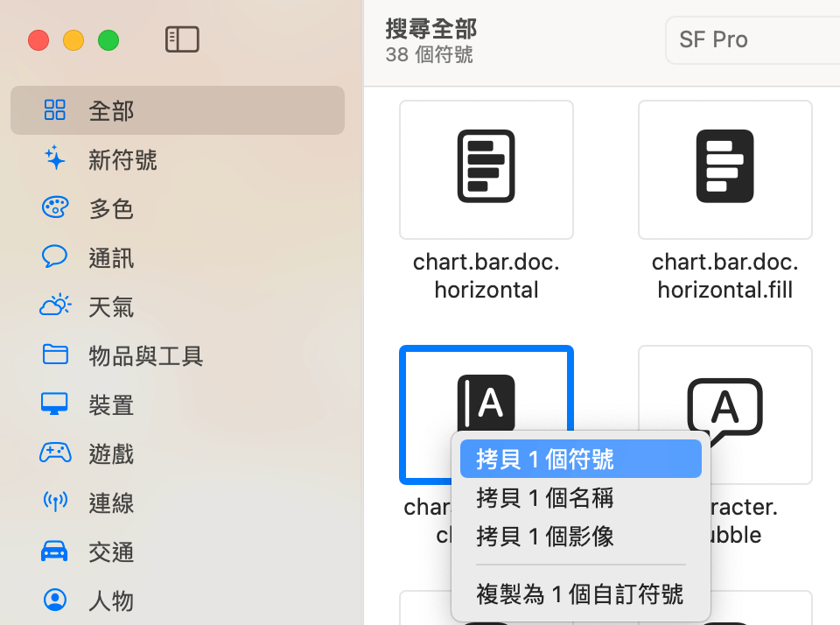Choose 複製為 1 個自訂符號 menu item
This screenshot has width=840, height=625.
click(x=581, y=593)
